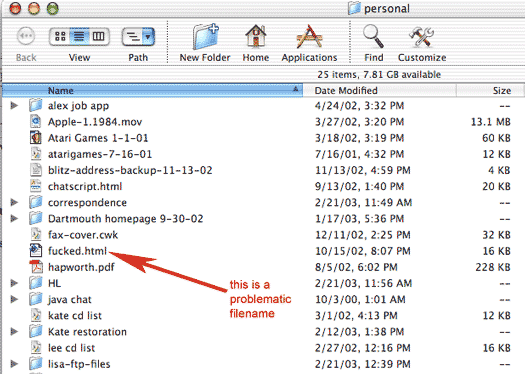Select the java chat folder icon
525x374 pixels.
[x=35, y=299]
